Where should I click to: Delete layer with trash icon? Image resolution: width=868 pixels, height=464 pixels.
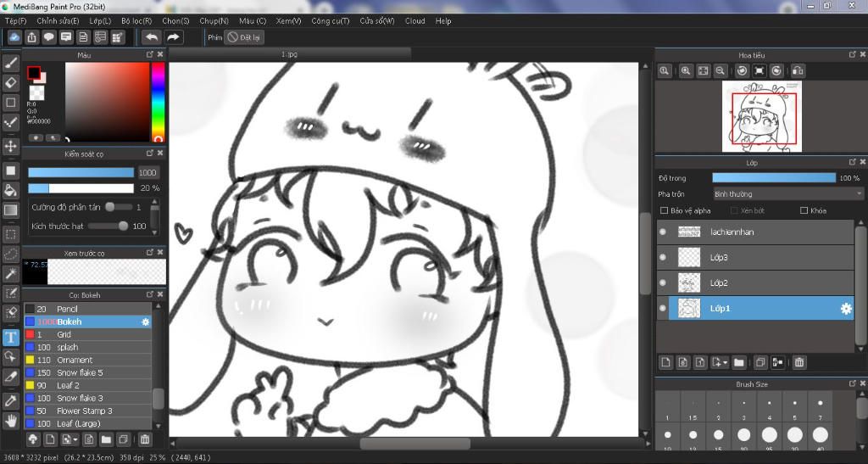pos(798,363)
